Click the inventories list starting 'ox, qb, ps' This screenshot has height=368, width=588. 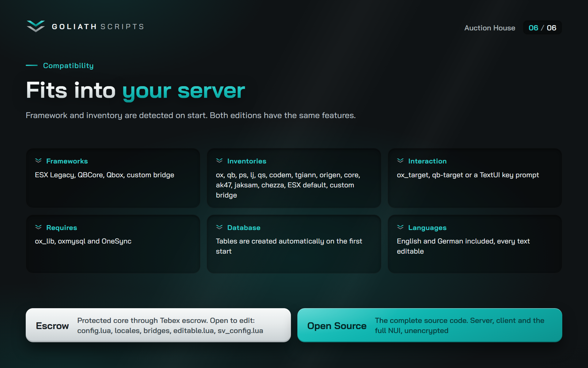[288, 185]
